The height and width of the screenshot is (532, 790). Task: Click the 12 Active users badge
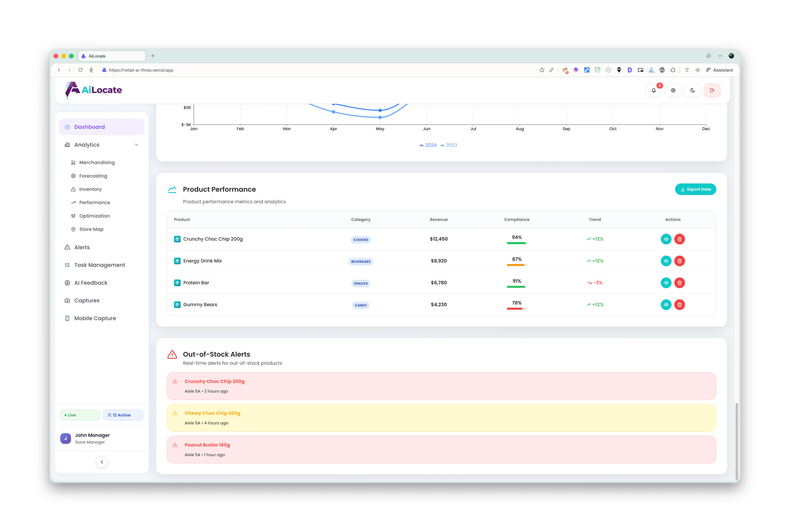tap(123, 415)
